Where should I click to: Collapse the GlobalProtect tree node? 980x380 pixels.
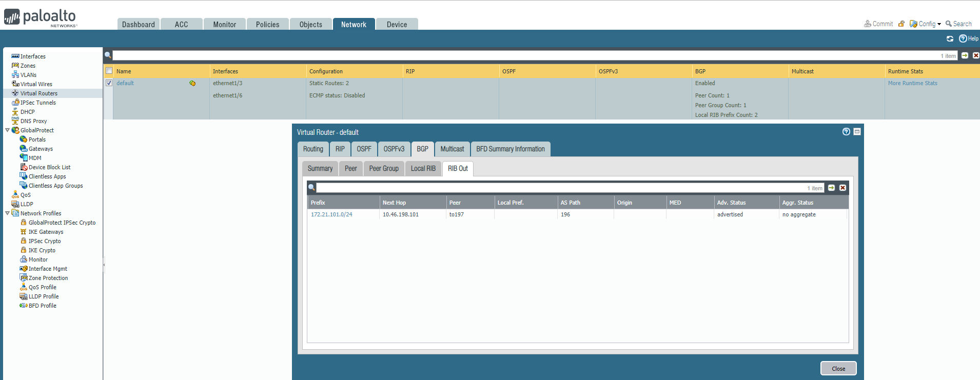(x=7, y=130)
